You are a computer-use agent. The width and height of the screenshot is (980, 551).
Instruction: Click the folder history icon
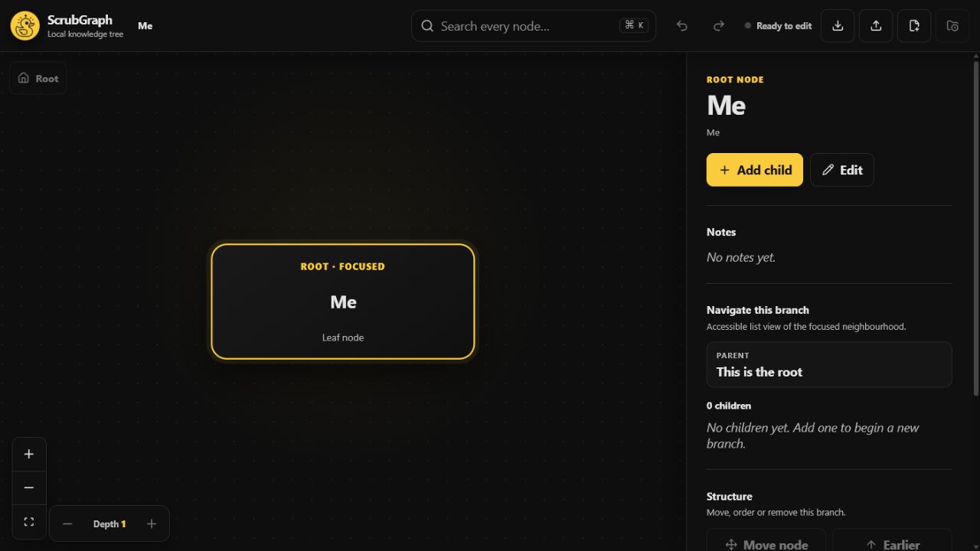pos(952,26)
